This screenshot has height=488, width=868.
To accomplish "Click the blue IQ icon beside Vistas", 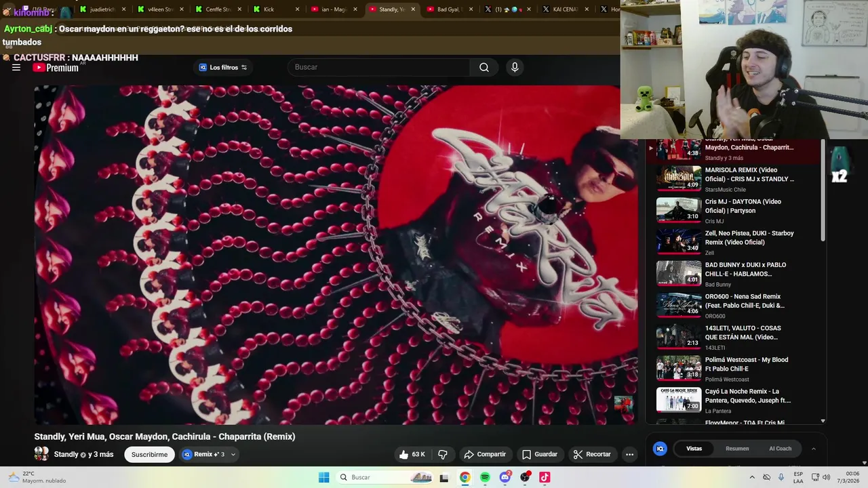I will coord(660,449).
